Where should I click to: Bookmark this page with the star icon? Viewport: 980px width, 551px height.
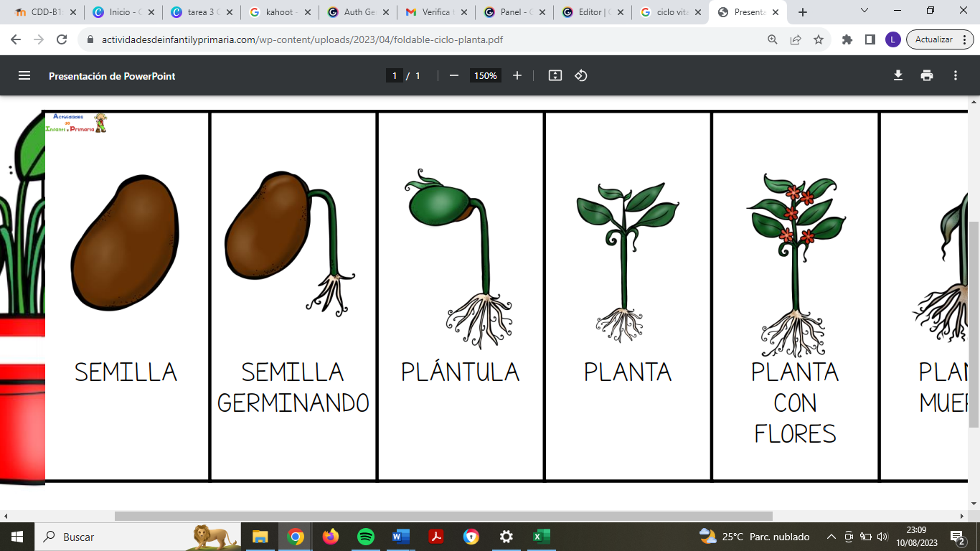[818, 39]
